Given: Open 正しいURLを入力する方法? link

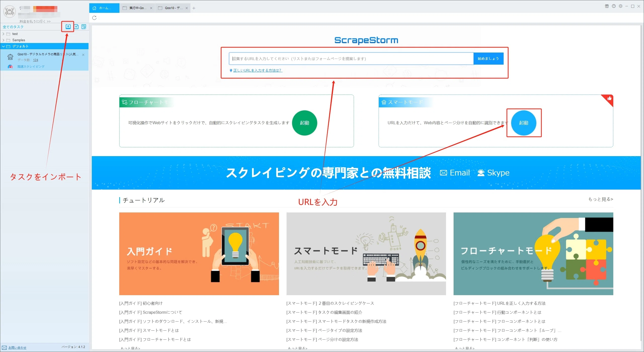Looking at the screenshot, I should tap(258, 70).
